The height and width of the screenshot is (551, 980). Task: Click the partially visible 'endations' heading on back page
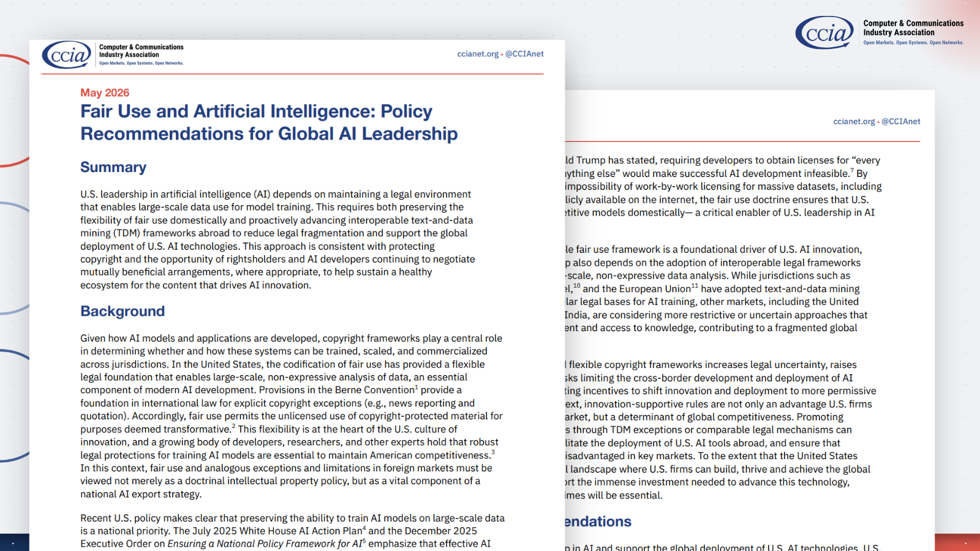pos(598,522)
